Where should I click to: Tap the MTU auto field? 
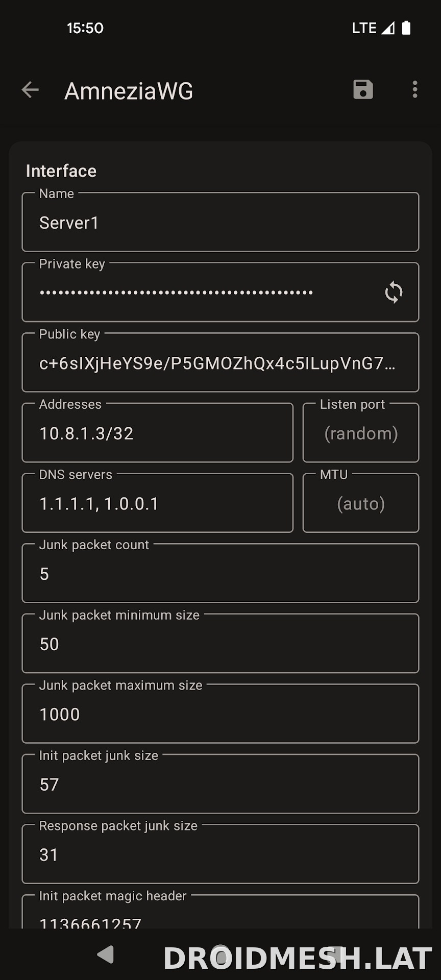(x=361, y=503)
